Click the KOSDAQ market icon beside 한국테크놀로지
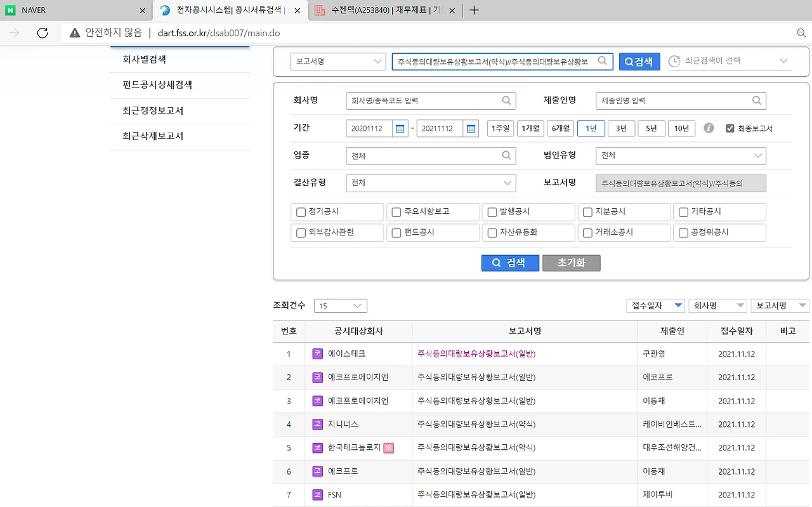The height and width of the screenshot is (507, 812). click(318, 447)
